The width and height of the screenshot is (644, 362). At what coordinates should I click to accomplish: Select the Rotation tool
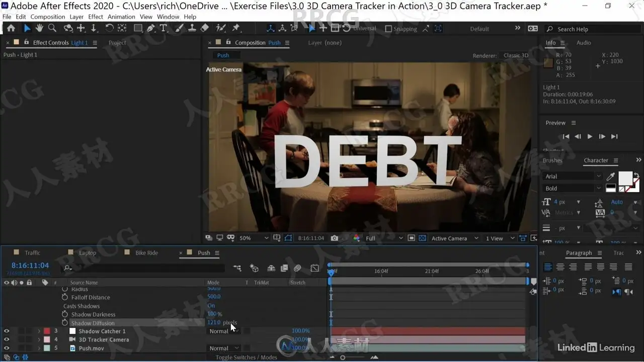tap(109, 29)
